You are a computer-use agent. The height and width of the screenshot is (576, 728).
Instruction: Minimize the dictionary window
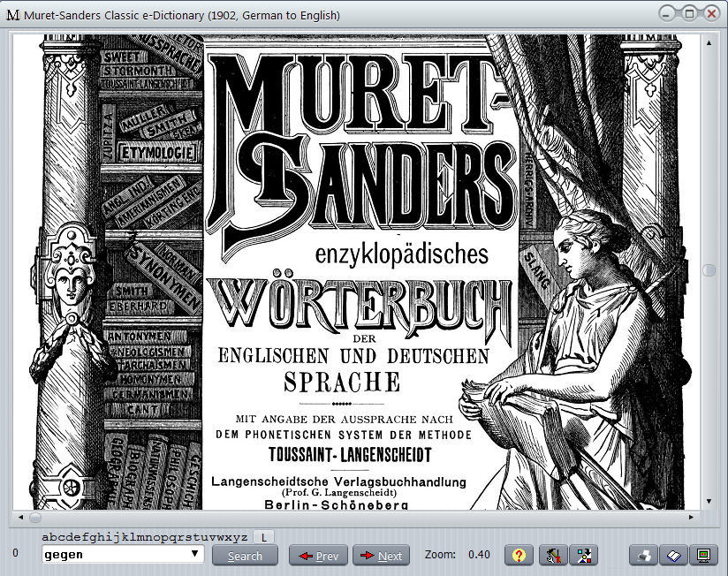pos(667,14)
